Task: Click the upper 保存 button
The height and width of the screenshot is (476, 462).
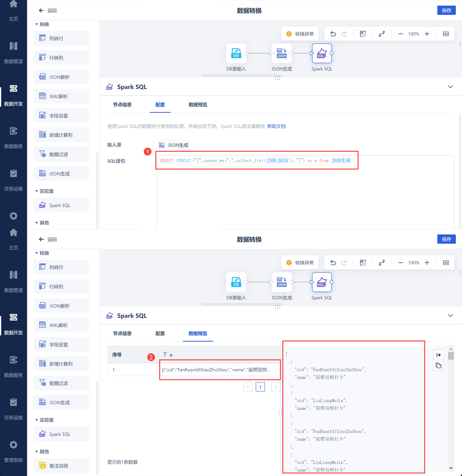Action: pyautogui.click(x=446, y=10)
